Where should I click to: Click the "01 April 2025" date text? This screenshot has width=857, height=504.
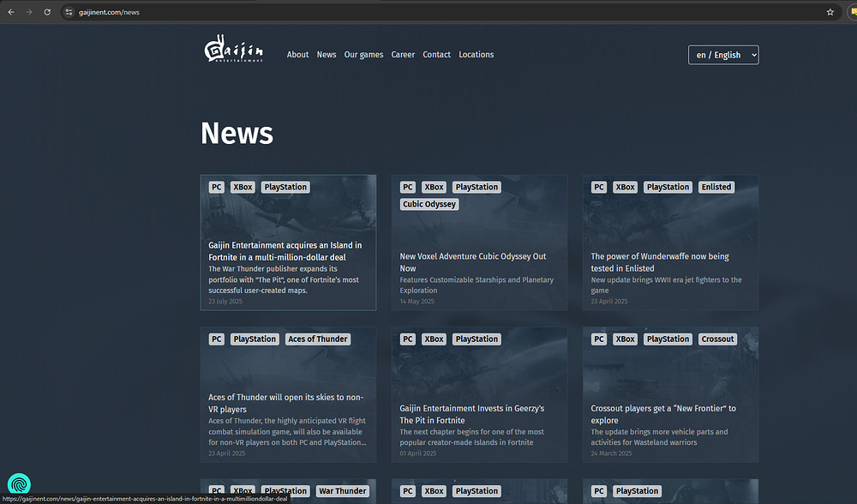[418, 453]
